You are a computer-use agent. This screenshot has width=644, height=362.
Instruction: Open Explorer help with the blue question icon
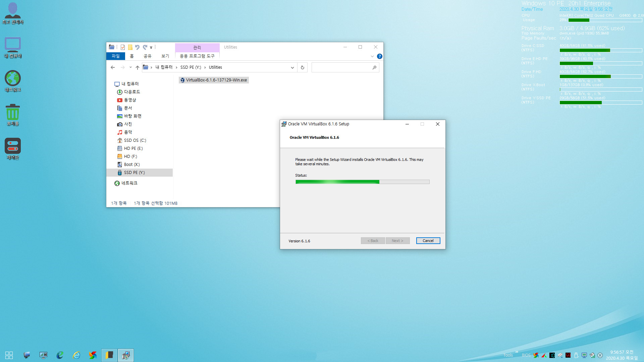tap(379, 56)
